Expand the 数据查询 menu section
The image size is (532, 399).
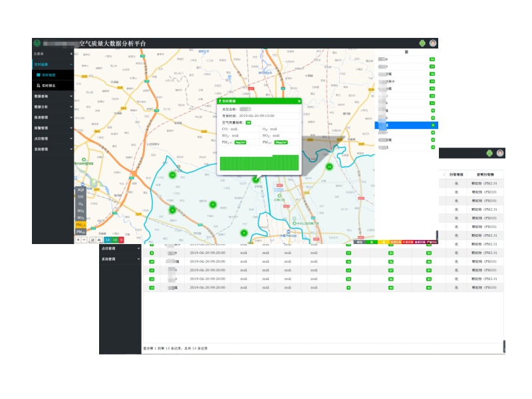click(x=53, y=96)
